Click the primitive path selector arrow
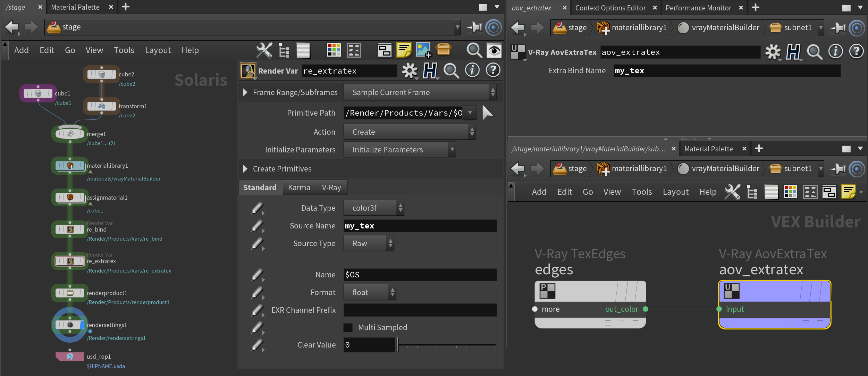The height and width of the screenshot is (376, 868). coord(488,113)
